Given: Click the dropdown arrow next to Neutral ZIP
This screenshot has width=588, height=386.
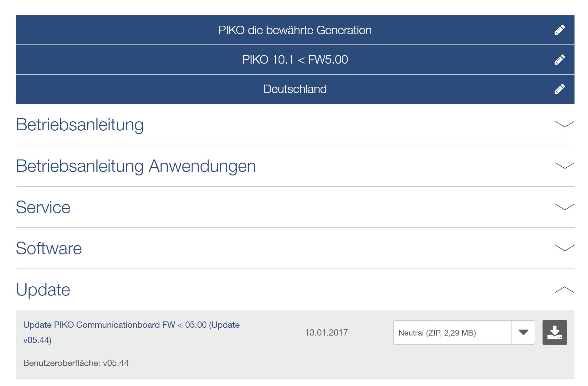Looking at the screenshot, I should [523, 332].
